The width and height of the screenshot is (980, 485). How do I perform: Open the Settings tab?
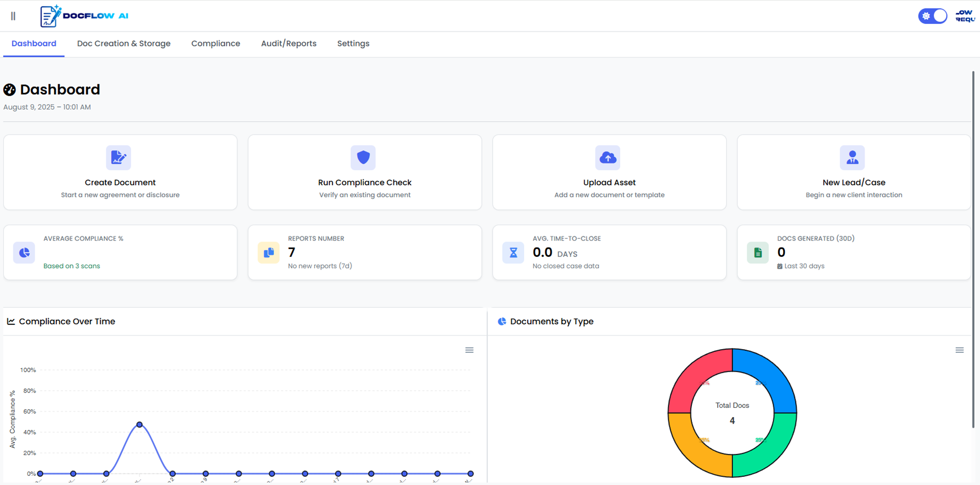(353, 43)
